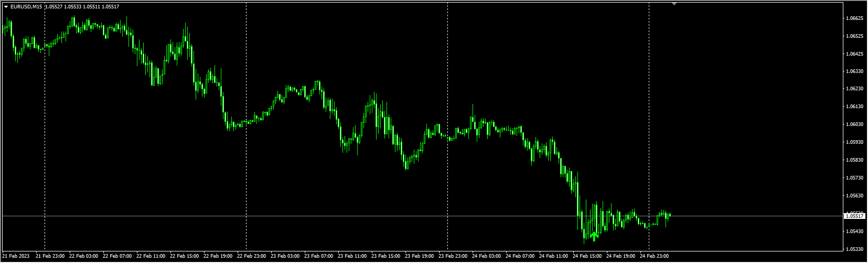
Task: Click the 22 Feb 23:00 time label
Action: (x=252, y=257)
